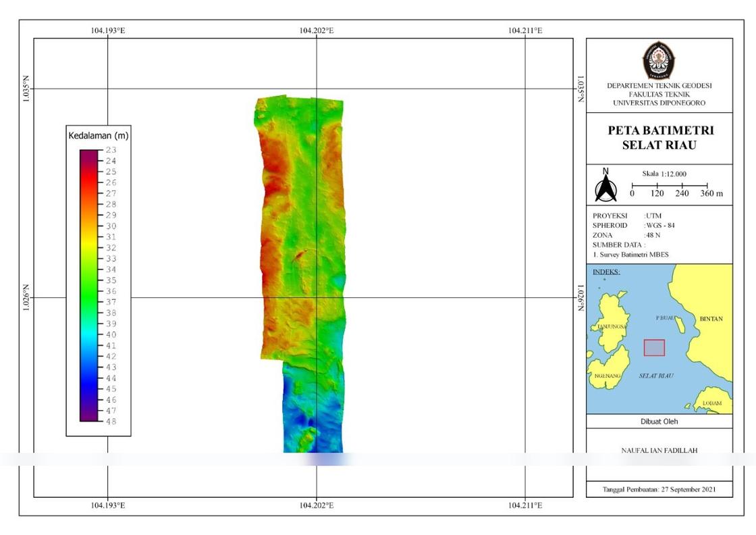Click depth value '36' in legend
Screen dimensions: 756x535
coord(111,291)
